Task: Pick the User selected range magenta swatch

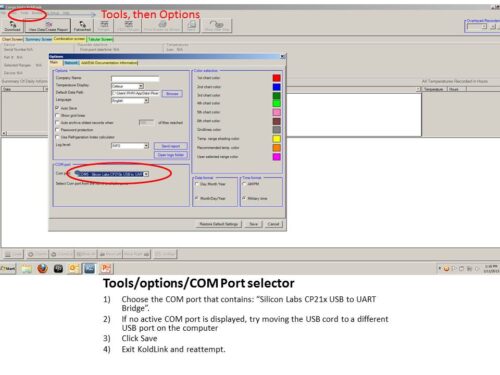Action: 276,157
